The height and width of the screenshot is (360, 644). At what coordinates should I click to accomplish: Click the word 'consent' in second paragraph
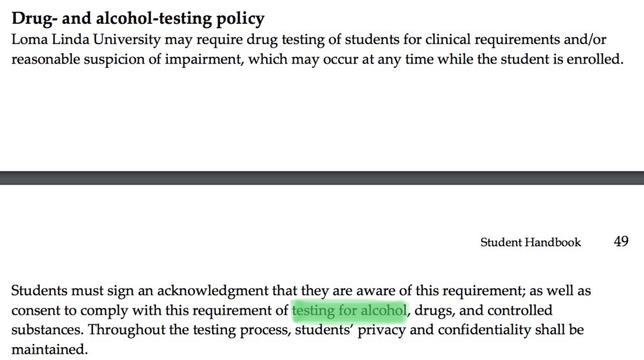(x=33, y=310)
